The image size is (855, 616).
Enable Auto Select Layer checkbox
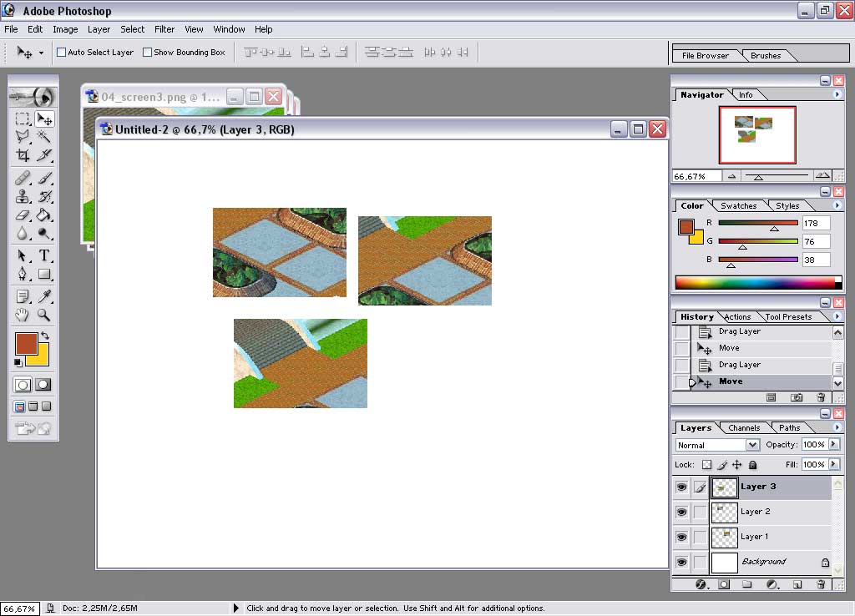point(62,53)
